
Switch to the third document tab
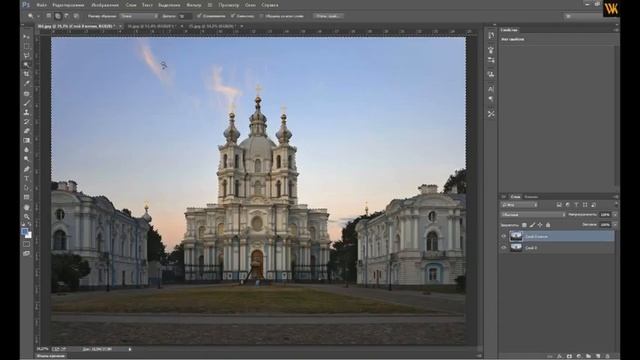(x=211, y=27)
